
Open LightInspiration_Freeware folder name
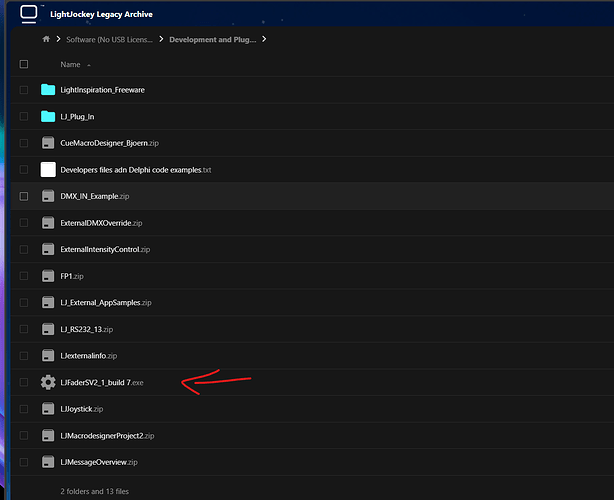(x=103, y=90)
